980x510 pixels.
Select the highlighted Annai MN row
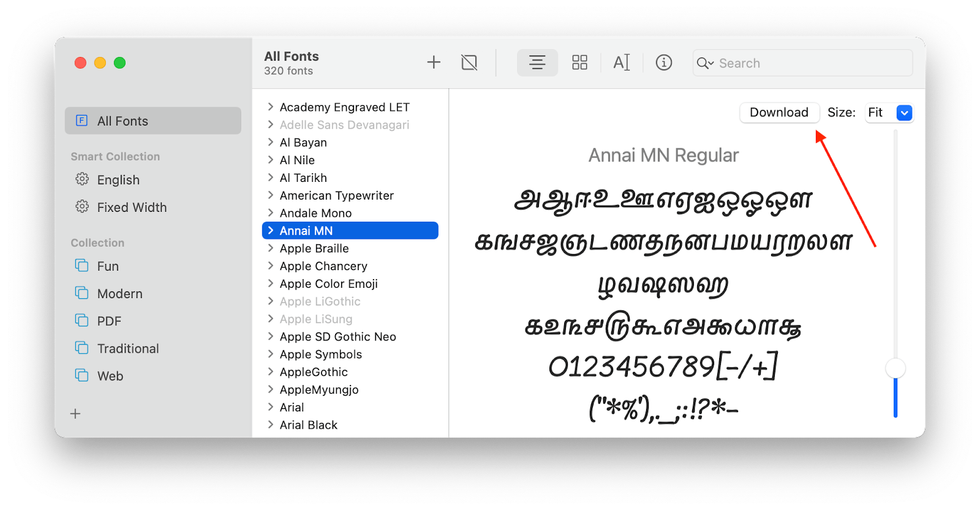tap(350, 230)
